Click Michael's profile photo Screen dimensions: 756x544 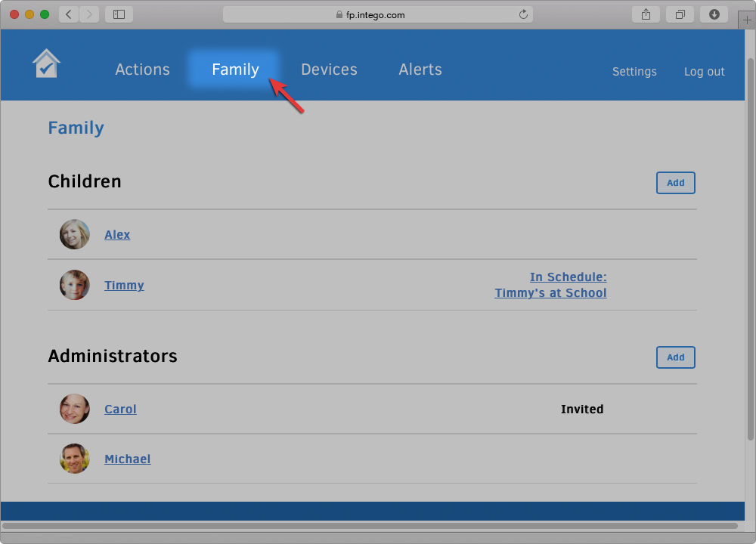[x=75, y=459]
